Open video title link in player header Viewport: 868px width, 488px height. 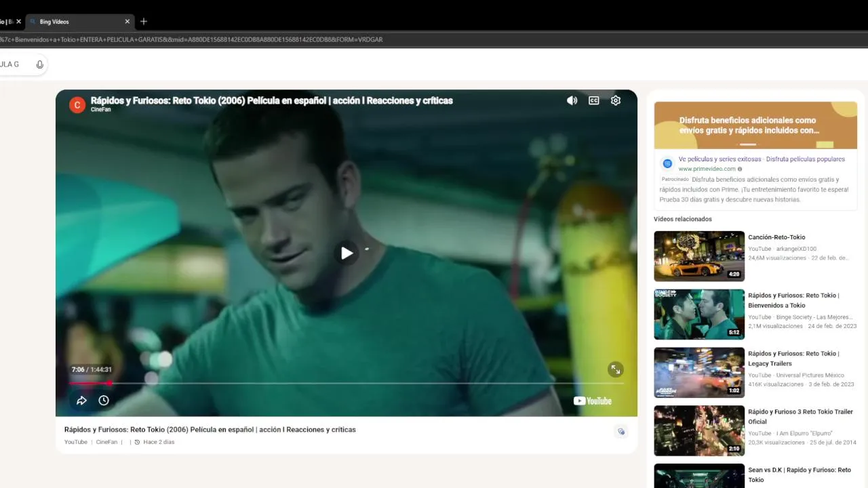[272, 100]
